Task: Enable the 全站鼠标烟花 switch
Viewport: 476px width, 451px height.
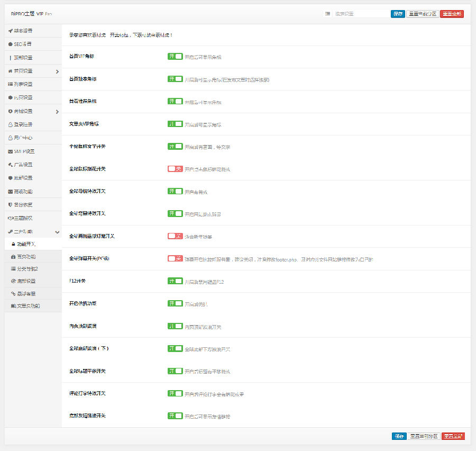Action: (x=175, y=169)
